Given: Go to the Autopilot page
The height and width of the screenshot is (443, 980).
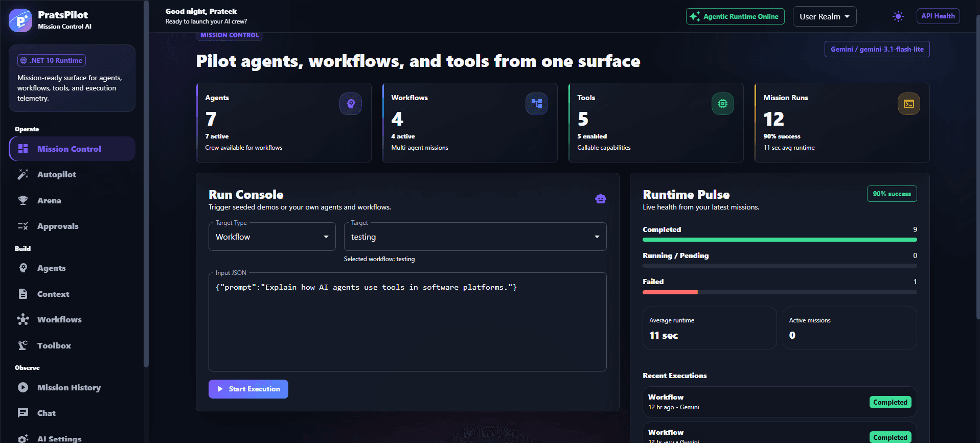Looking at the screenshot, I should pyautogui.click(x=72, y=174).
